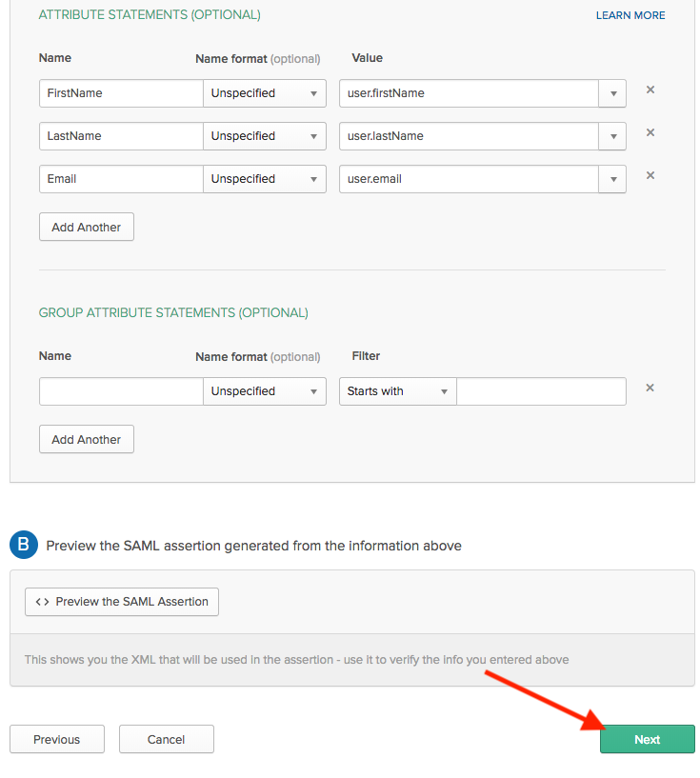Click Add Another under attribute statements
The width and height of the screenshot is (700, 778).
point(87,227)
